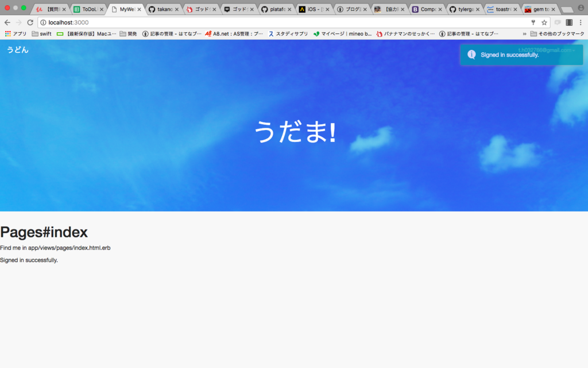
Task: Open the first 記事の管理 はてなブ bookmark
Action: [172, 34]
